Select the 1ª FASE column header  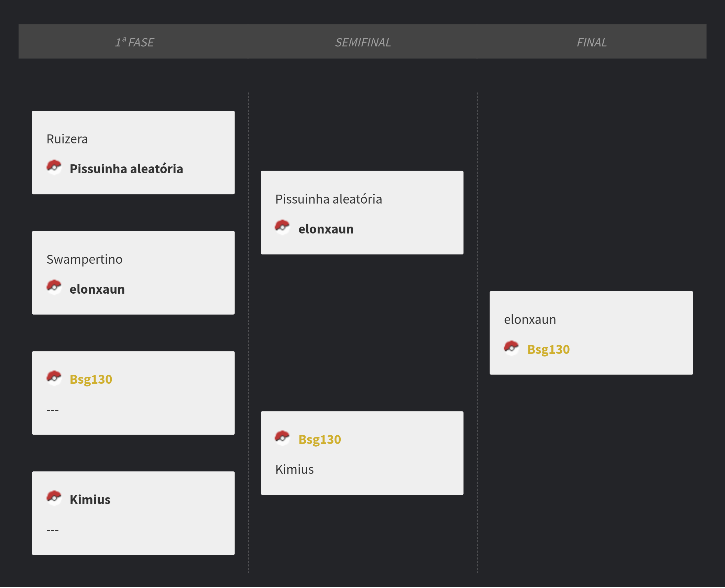click(134, 42)
